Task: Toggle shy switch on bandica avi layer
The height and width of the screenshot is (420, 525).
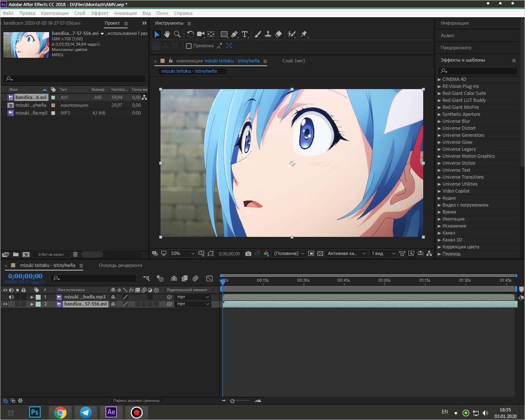Action: [113, 304]
